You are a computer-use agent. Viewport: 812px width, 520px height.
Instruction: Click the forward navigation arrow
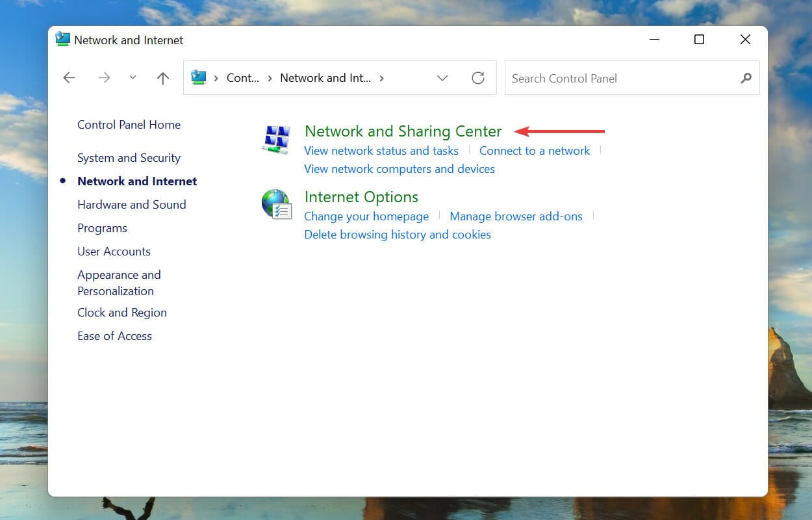pos(104,78)
